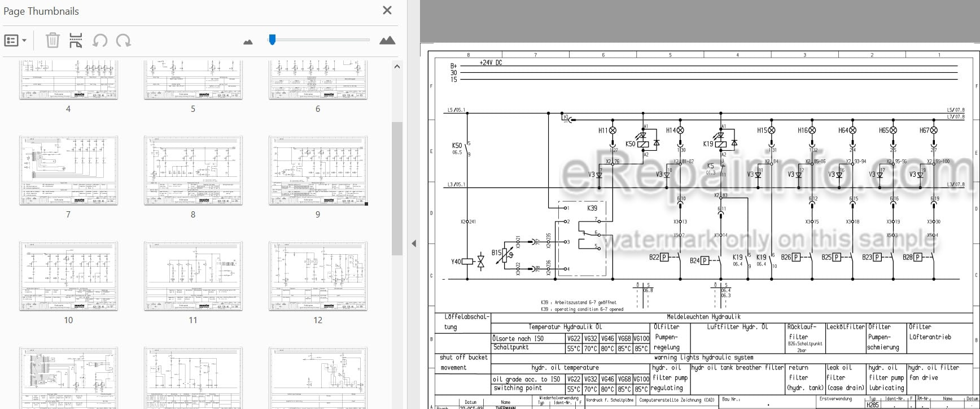This screenshot has height=409, width=980.
Task: Select page 9 thumbnail
Action: 318,170
